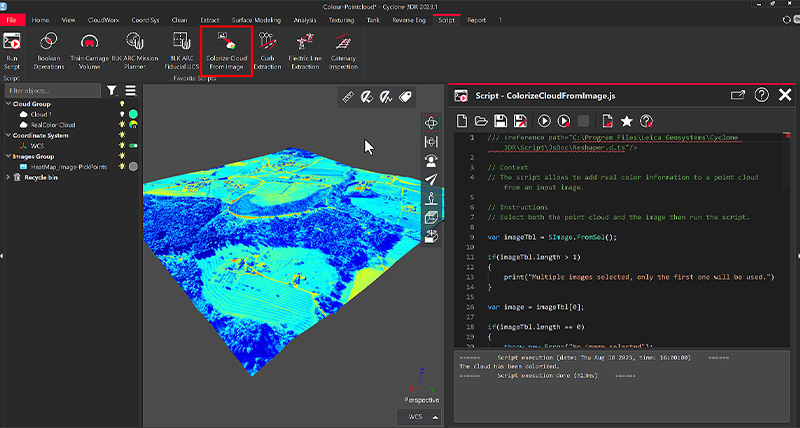Open an existing script from folder
The image size is (800, 428).
click(x=481, y=121)
